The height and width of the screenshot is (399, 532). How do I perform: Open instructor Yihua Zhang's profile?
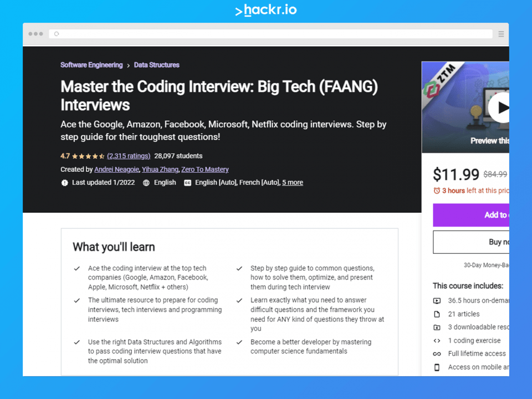[x=160, y=170]
